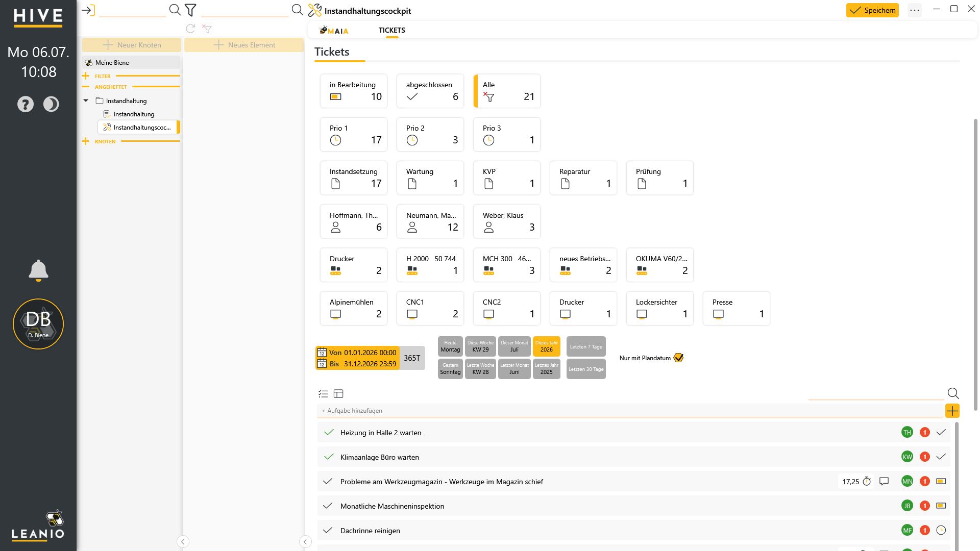Filter tickets by the Prio 2 tile
Screen dimensions: 980x551
pos(430,134)
